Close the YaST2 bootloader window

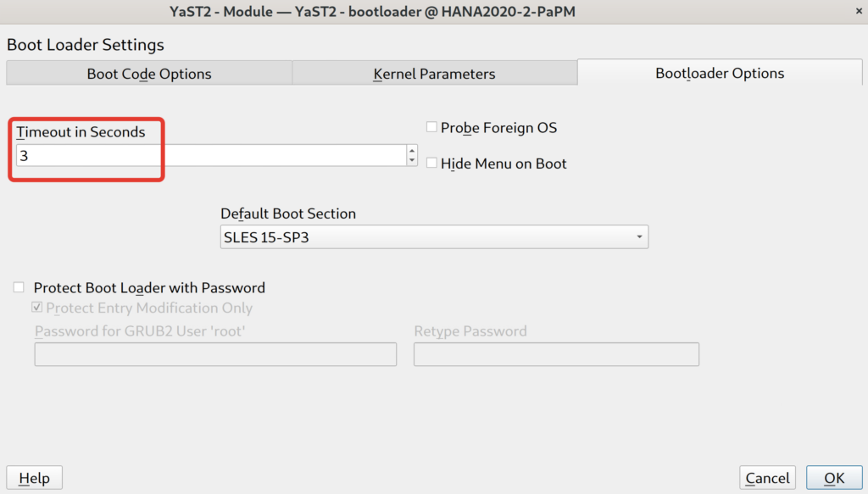850,10
